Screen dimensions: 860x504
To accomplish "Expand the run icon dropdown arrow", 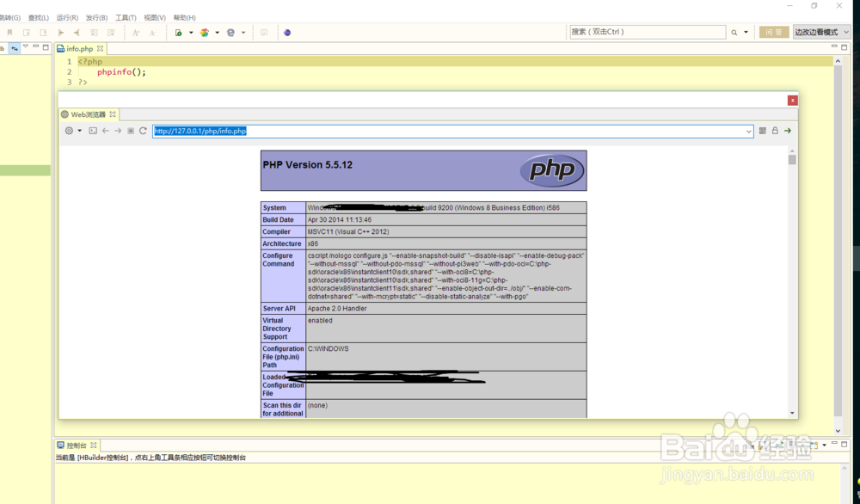I will coord(191,33).
